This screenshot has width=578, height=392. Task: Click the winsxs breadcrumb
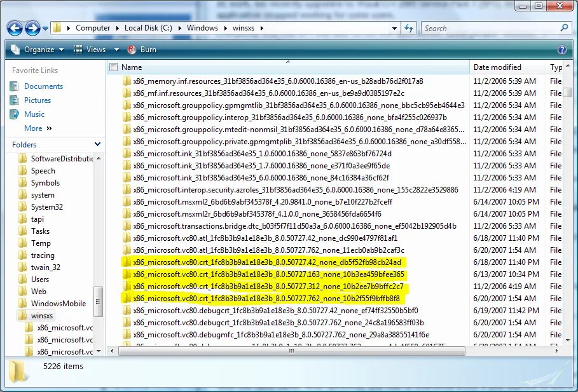[244, 28]
